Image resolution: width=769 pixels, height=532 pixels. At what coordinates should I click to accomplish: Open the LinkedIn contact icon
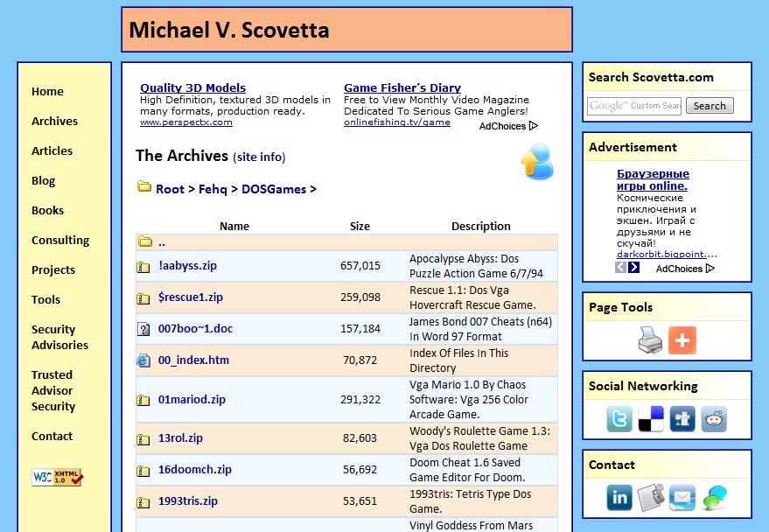pyautogui.click(x=619, y=498)
